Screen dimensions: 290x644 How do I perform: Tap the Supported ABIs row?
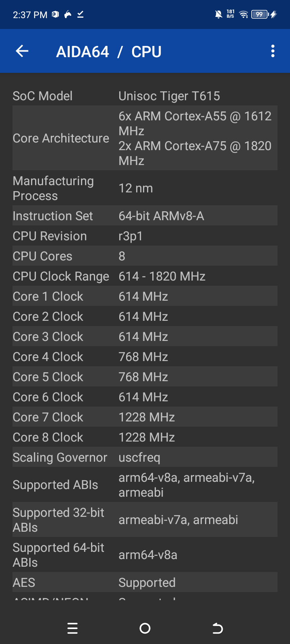[x=145, y=485]
